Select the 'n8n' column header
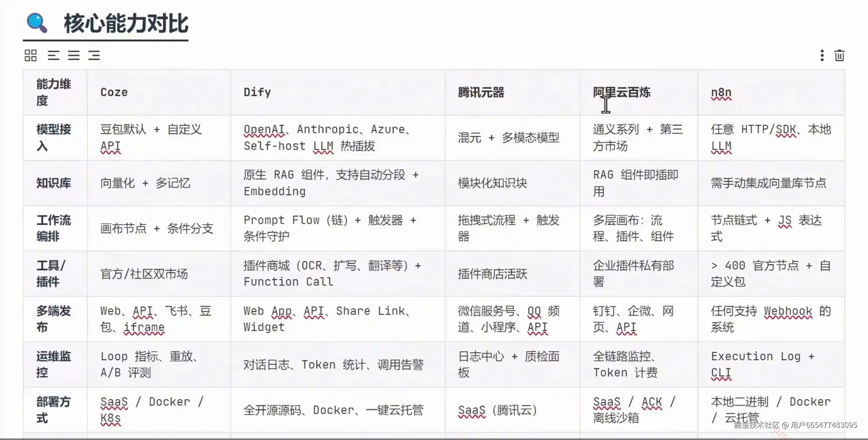Image resolution: width=868 pixels, height=440 pixels. pos(771,92)
